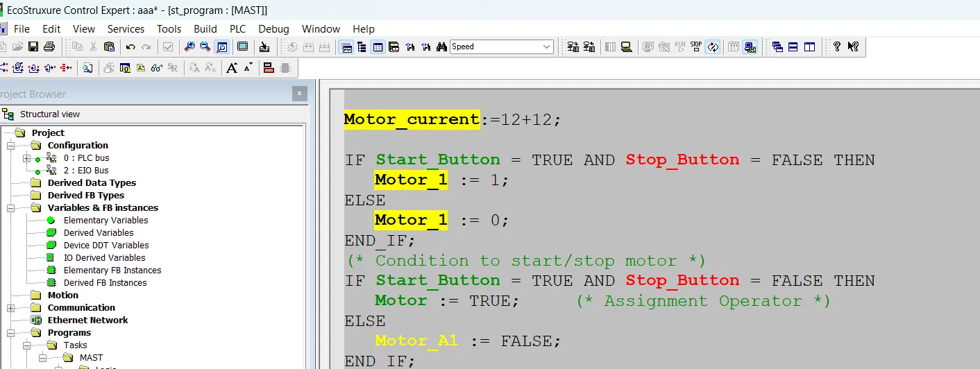
Task: Click the Save floppy disk icon
Action: [33, 46]
